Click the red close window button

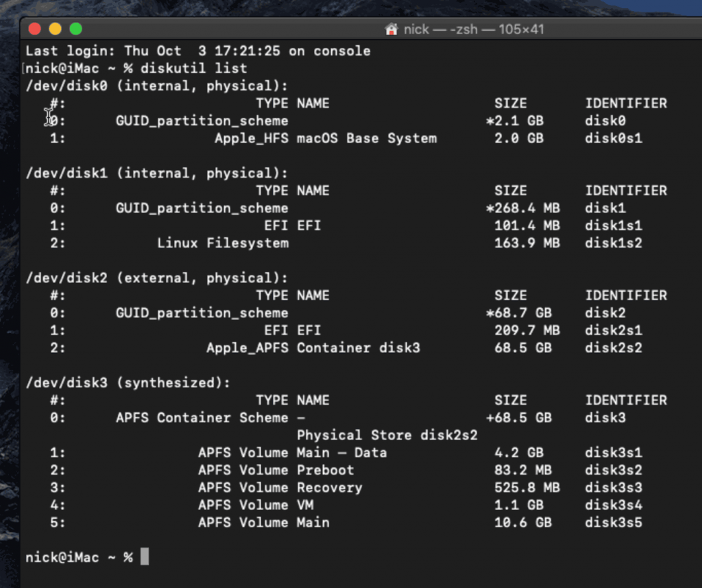pos(34,29)
